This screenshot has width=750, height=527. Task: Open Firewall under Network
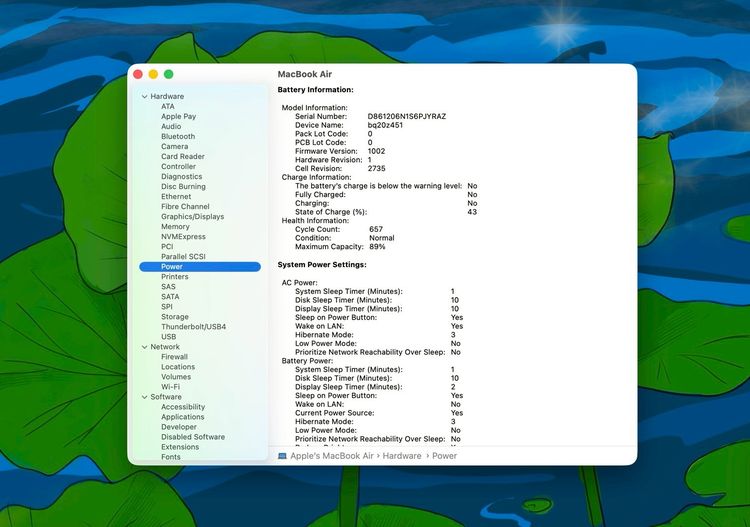[x=174, y=357]
